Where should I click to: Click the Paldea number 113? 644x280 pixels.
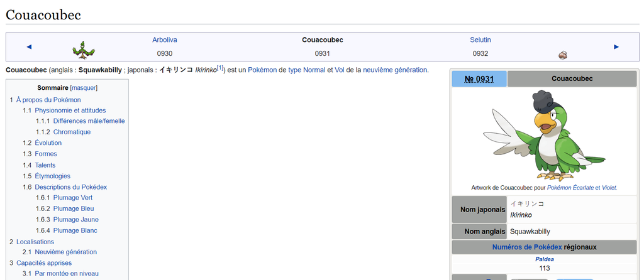tap(544, 269)
